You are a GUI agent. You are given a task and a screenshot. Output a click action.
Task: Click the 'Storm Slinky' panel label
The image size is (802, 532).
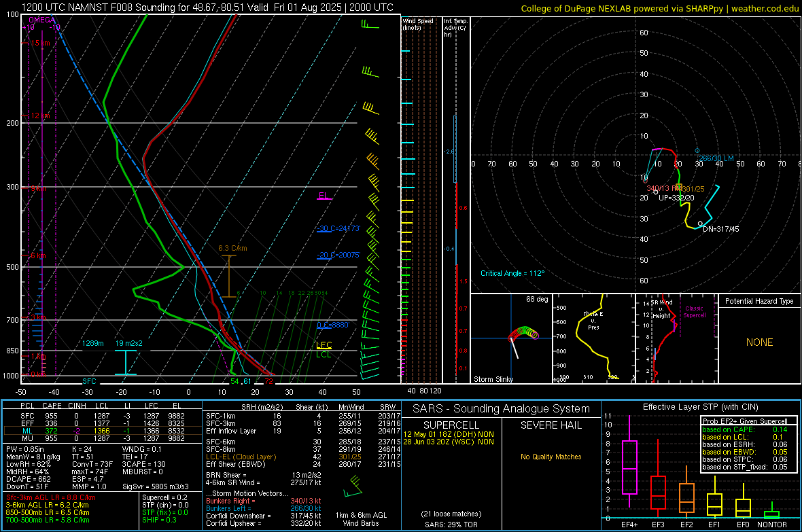click(493, 379)
